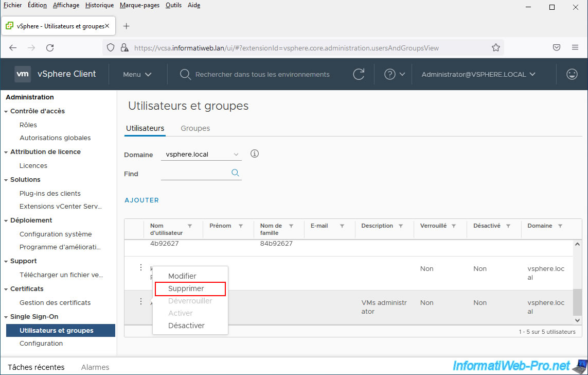The image size is (588, 375).
Task: Open the Outils browser menu
Action: [174, 5]
